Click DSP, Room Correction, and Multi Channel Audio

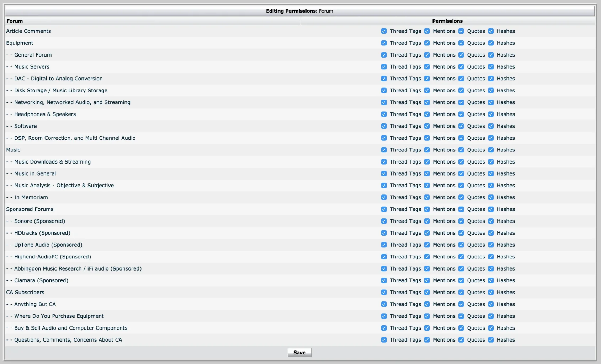[x=75, y=138]
